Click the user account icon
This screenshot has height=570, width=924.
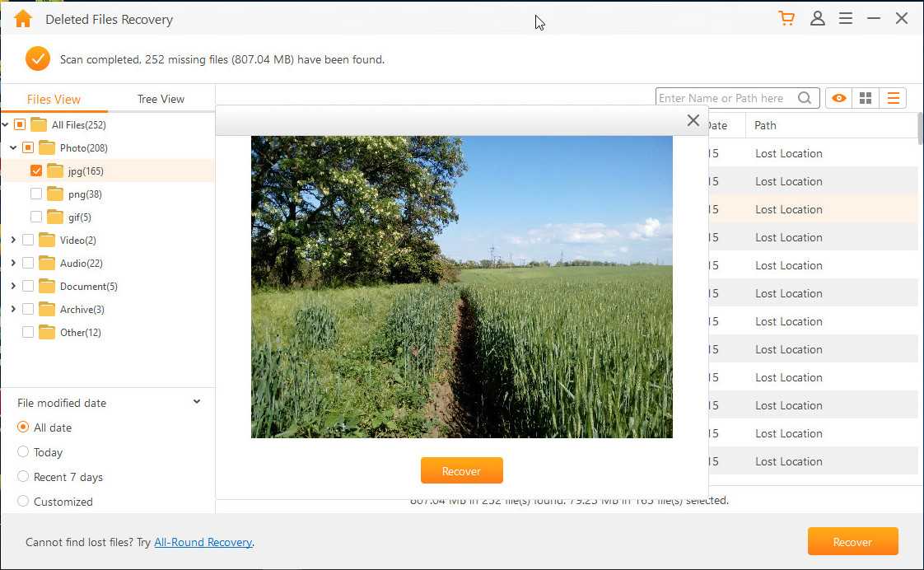[x=817, y=18]
